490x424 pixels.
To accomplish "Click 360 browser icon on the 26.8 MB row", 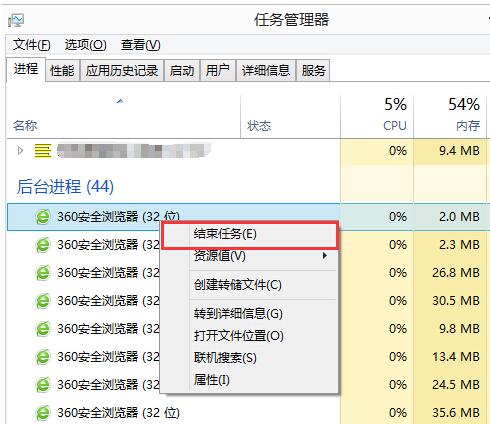I will tap(43, 273).
